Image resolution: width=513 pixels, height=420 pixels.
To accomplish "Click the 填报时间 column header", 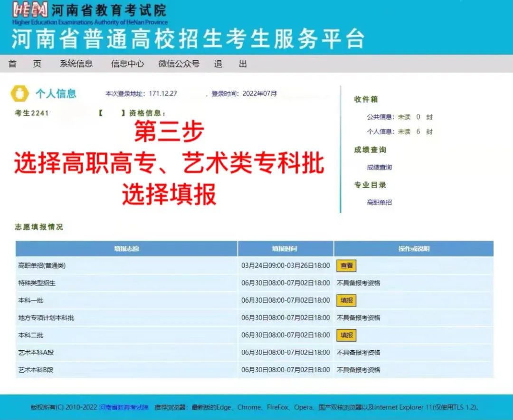I will 285,249.
